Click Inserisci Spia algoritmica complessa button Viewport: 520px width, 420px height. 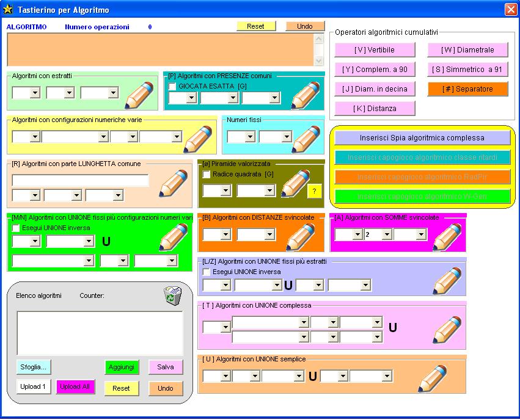click(x=422, y=138)
